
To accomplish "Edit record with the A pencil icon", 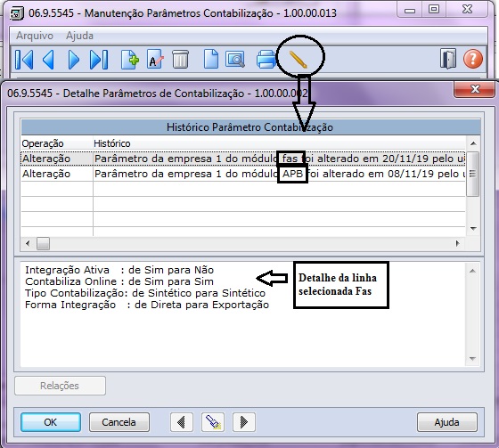I will (155, 60).
